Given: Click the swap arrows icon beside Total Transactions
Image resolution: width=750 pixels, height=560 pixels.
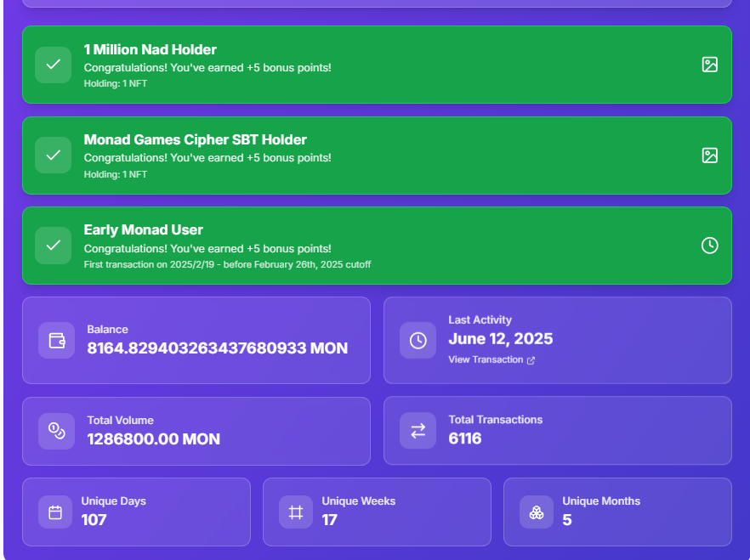Looking at the screenshot, I should [418, 431].
